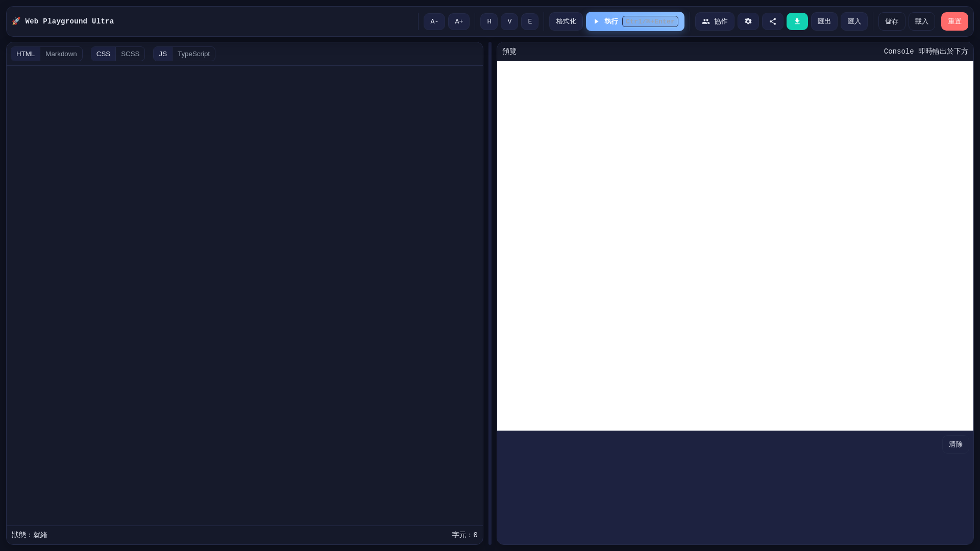
Task: Select the SCSS tab
Action: point(130,54)
